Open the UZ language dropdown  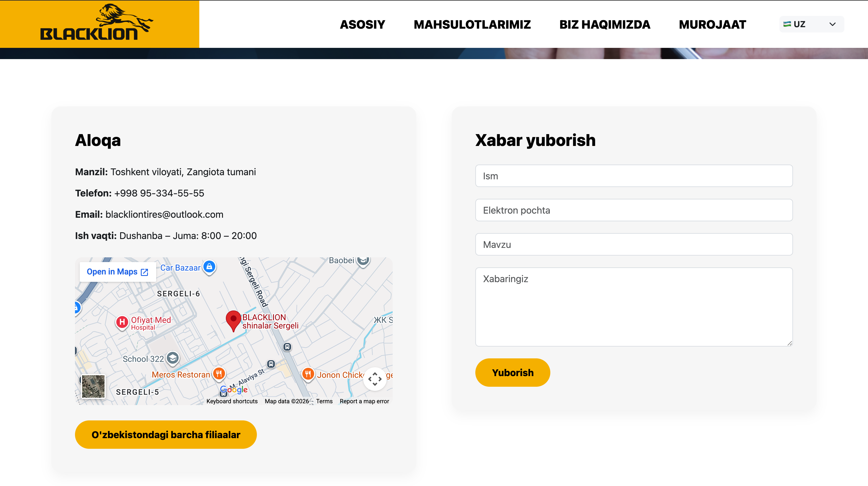pos(811,24)
